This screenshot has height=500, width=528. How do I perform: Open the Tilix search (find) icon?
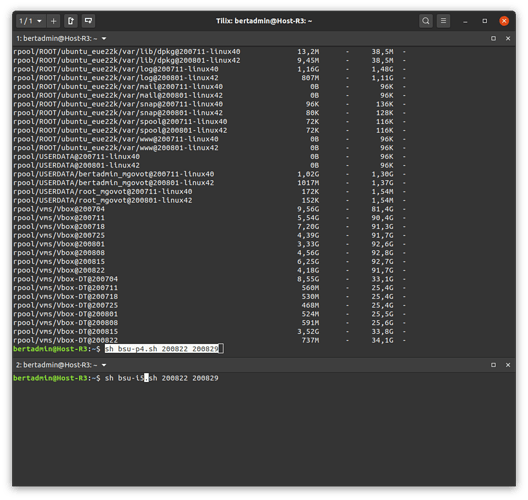(426, 21)
